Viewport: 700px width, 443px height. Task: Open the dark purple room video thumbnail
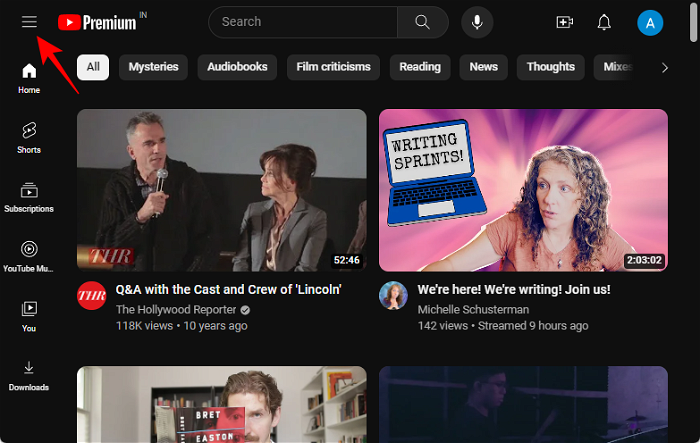[523, 405]
